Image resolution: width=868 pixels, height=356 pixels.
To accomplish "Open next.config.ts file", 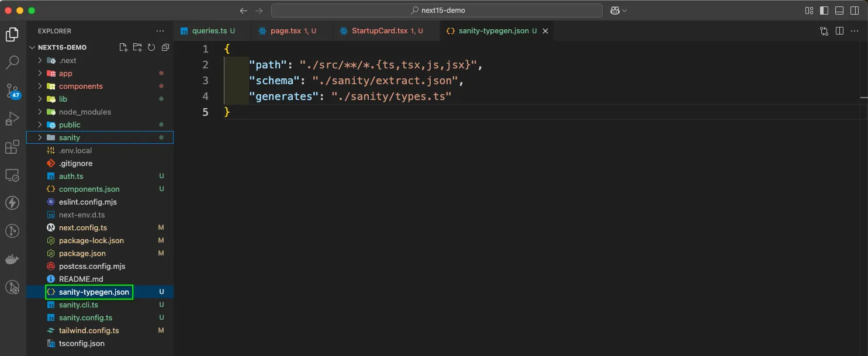I will click(x=100, y=227).
